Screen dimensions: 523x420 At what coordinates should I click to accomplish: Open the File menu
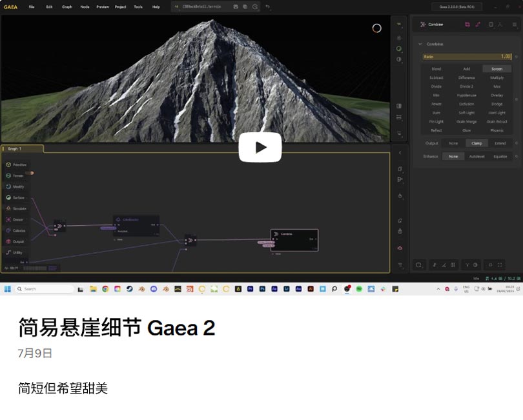coord(32,6)
